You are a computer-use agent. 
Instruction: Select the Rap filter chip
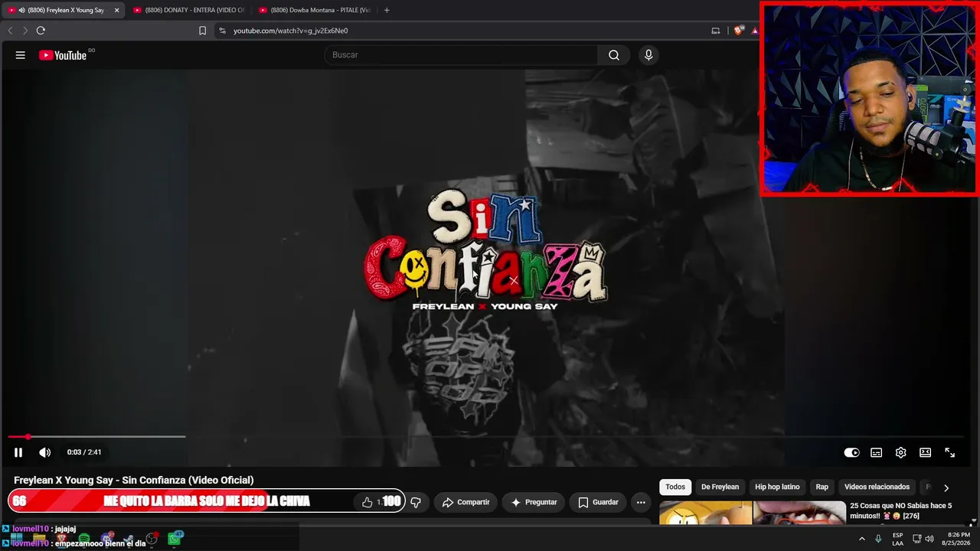point(822,487)
